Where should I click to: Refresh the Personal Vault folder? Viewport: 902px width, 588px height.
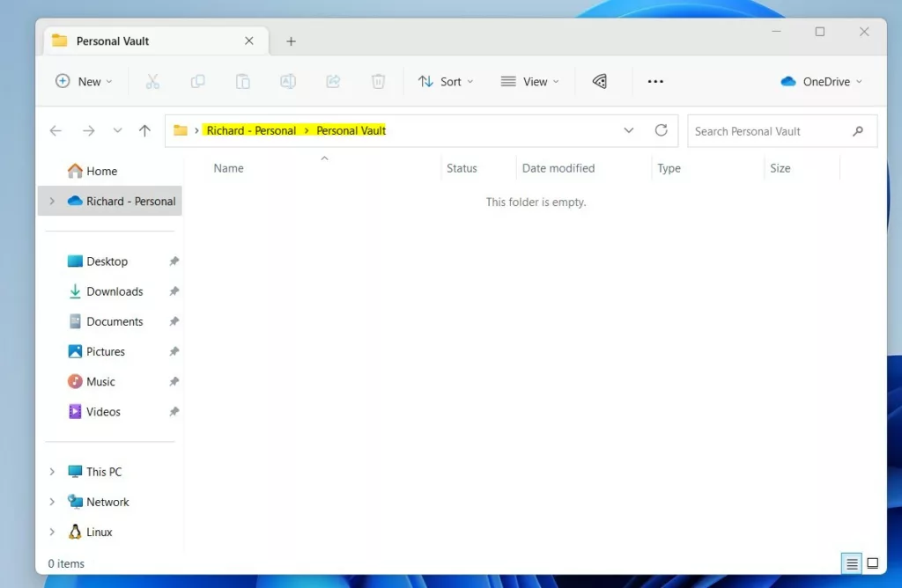pos(661,130)
